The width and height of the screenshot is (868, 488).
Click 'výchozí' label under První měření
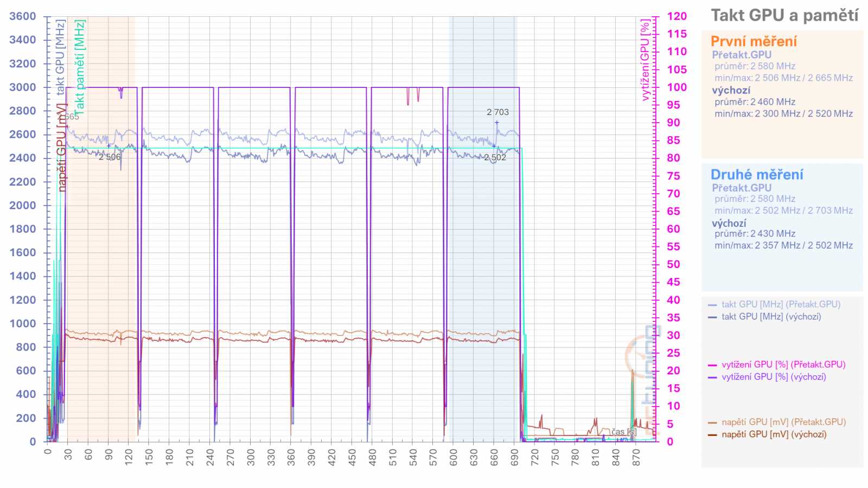pos(731,91)
